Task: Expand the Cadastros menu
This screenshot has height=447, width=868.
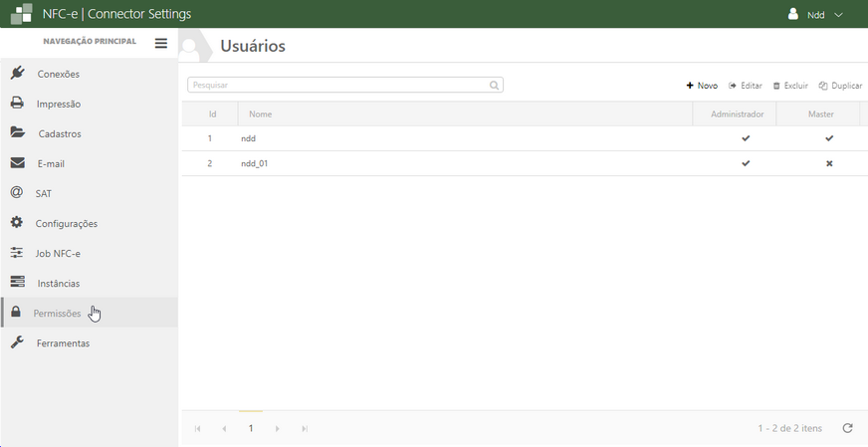Action: click(x=59, y=133)
